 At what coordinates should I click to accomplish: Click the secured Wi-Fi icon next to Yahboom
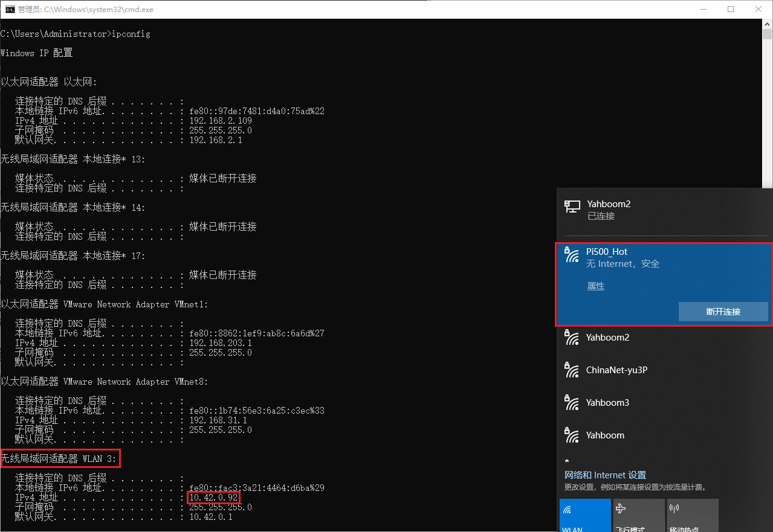pyautogui.click(x=571, y=435)
